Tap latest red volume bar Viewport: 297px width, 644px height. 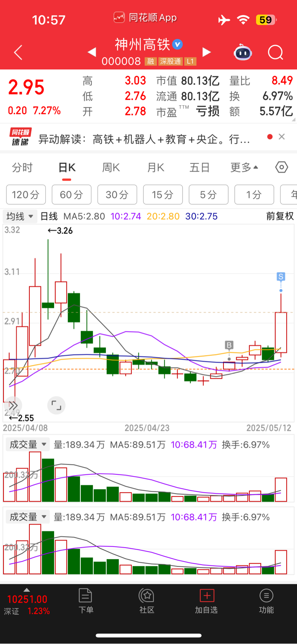[281, 490]
